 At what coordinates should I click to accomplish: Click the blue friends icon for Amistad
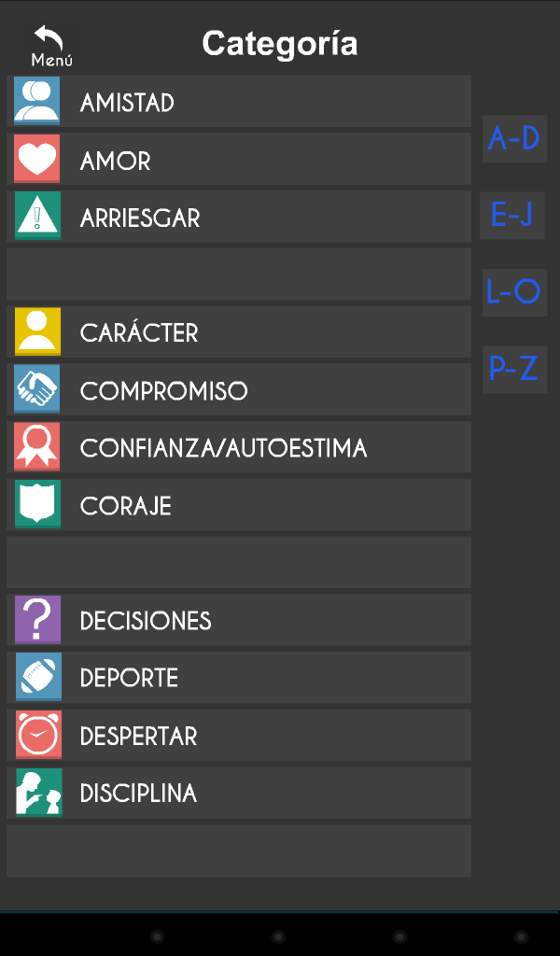37,101
